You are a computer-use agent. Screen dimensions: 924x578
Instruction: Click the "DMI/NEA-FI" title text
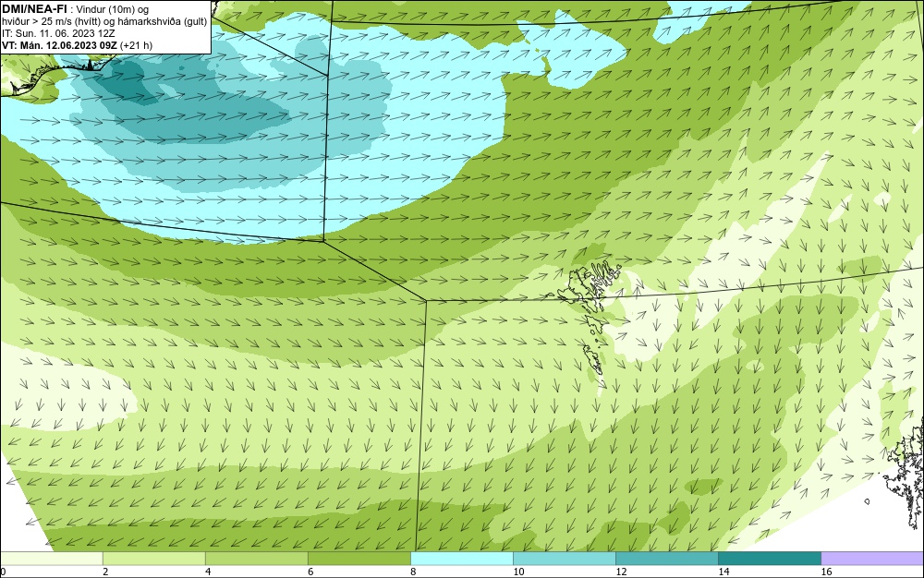pos(33,9)
